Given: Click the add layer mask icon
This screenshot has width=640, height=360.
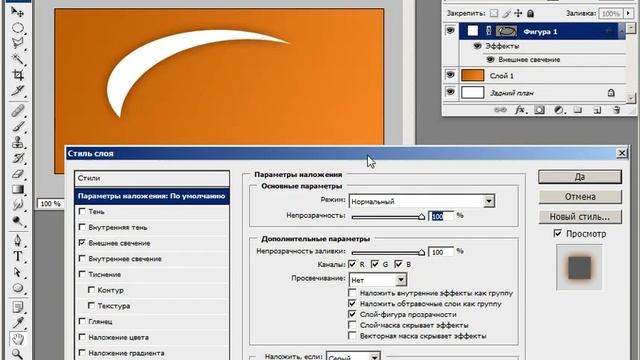Looking at the screenshot, I should (540, 110).
